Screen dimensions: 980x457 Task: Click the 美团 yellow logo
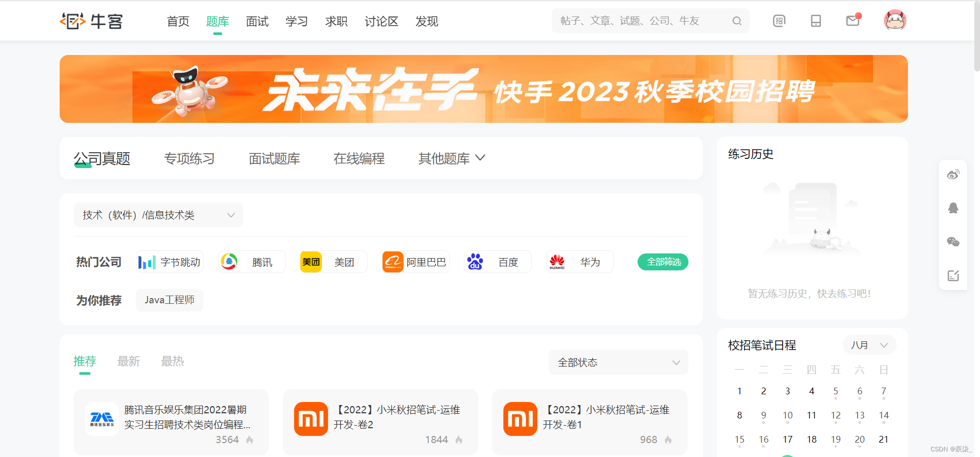[x=311, y=262]
